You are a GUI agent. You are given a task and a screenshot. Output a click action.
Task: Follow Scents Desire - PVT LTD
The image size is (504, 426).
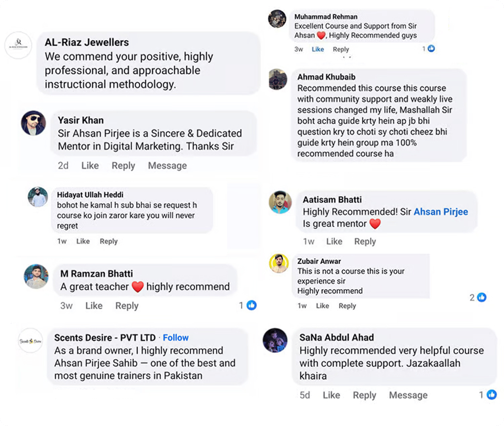[176, 338]
